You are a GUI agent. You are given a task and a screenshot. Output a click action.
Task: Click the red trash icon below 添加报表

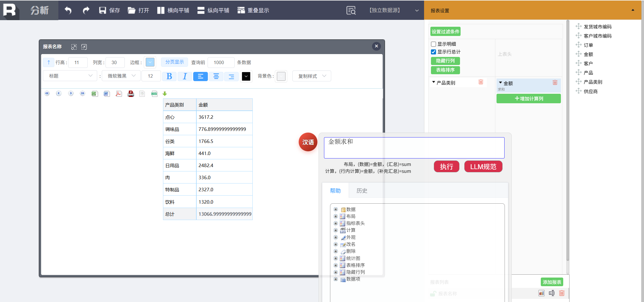coord(562,293)
